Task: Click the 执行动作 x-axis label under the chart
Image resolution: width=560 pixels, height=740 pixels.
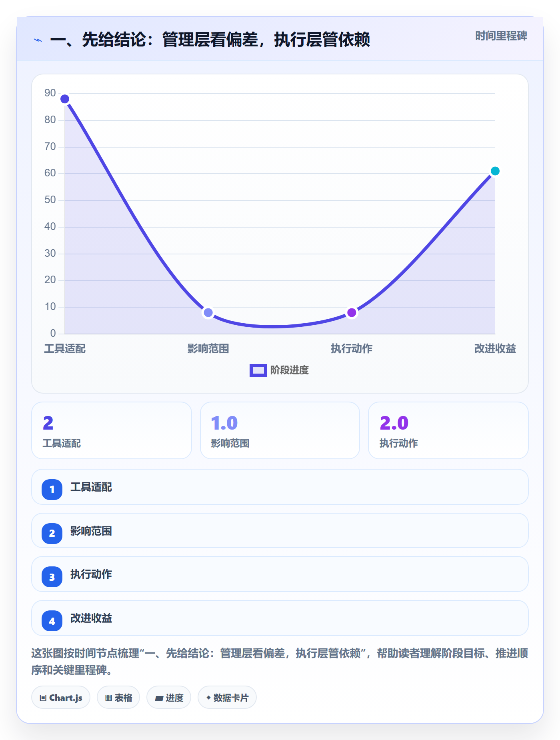Action: [352, 349]
